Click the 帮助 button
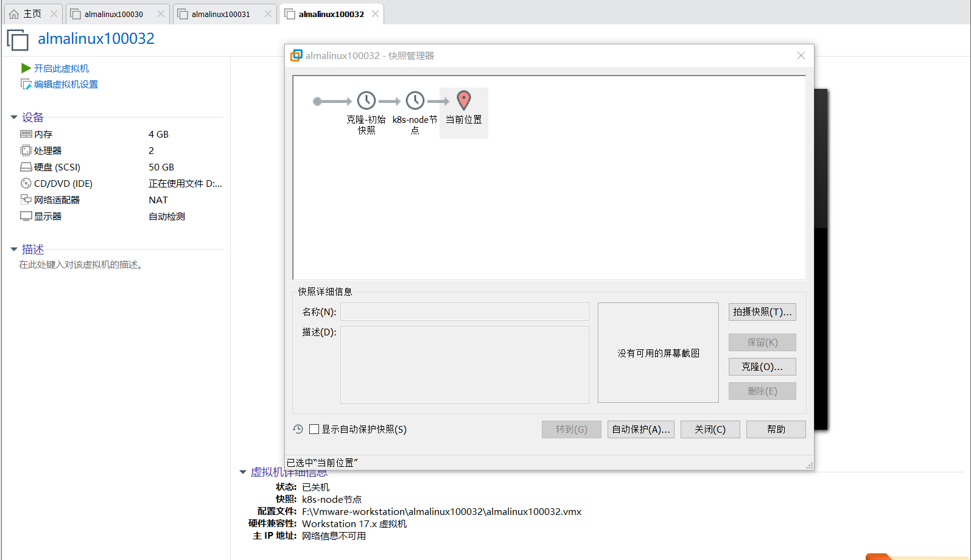Screen dimensions: 971x560 click(776, 429)
